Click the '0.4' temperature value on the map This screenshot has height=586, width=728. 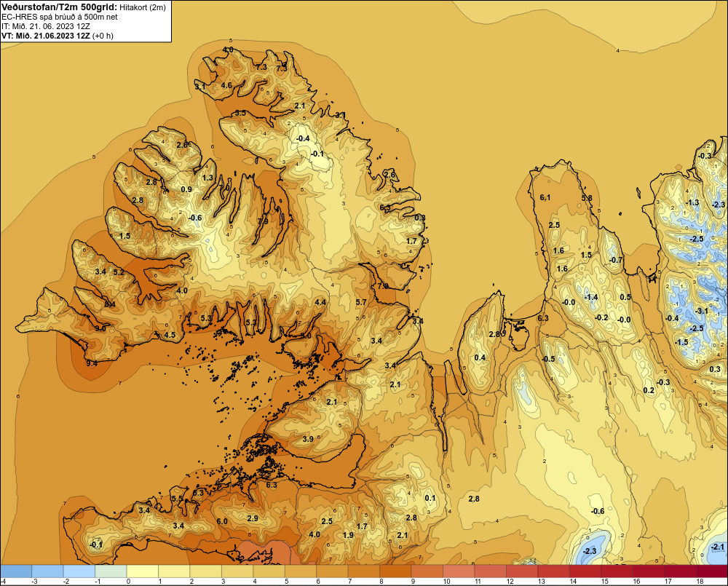pos(480,357)
